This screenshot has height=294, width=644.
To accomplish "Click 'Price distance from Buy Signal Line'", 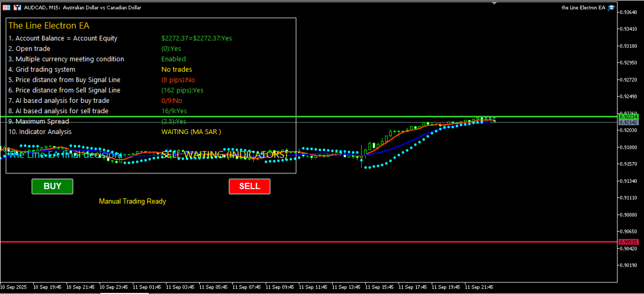I will click(x=64, y=80).
